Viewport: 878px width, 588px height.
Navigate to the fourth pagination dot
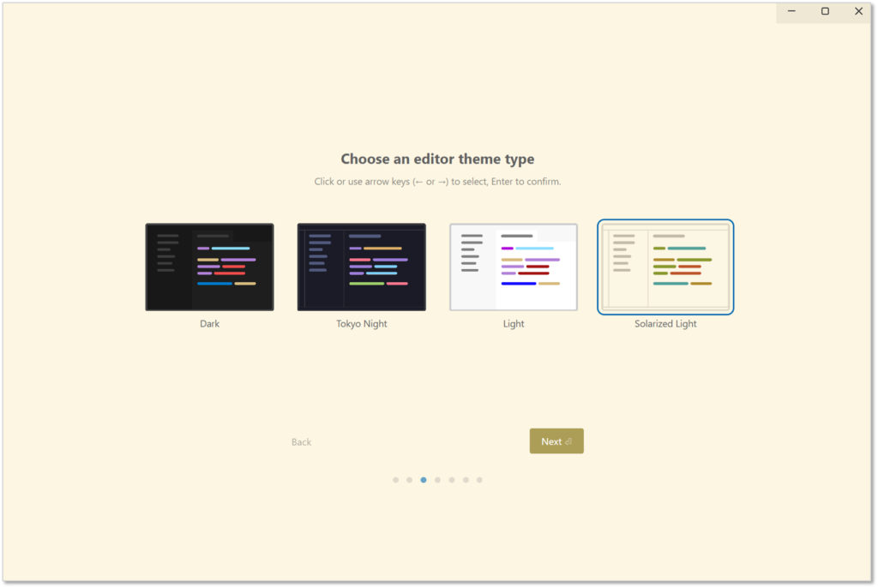click(x=437, y=480)
